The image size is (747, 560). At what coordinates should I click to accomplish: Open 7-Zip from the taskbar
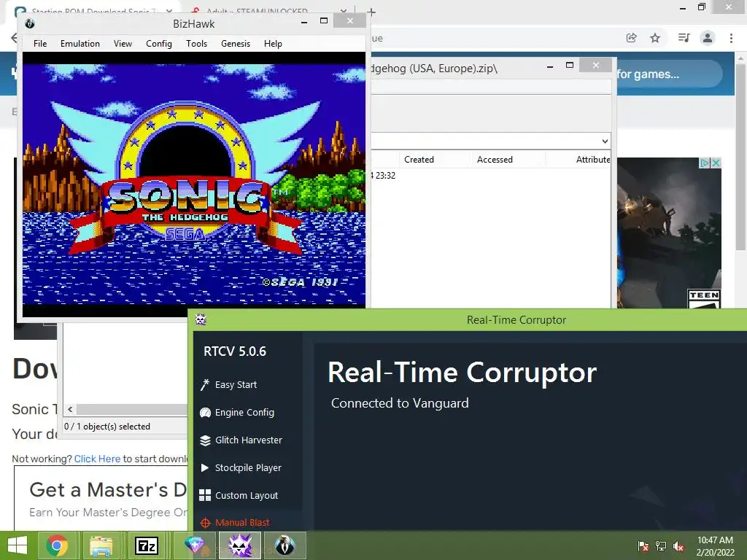pos(146,545)
